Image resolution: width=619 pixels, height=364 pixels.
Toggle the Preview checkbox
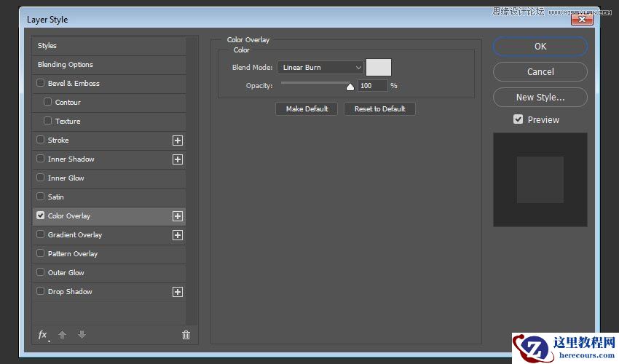(x=518, y=119)
